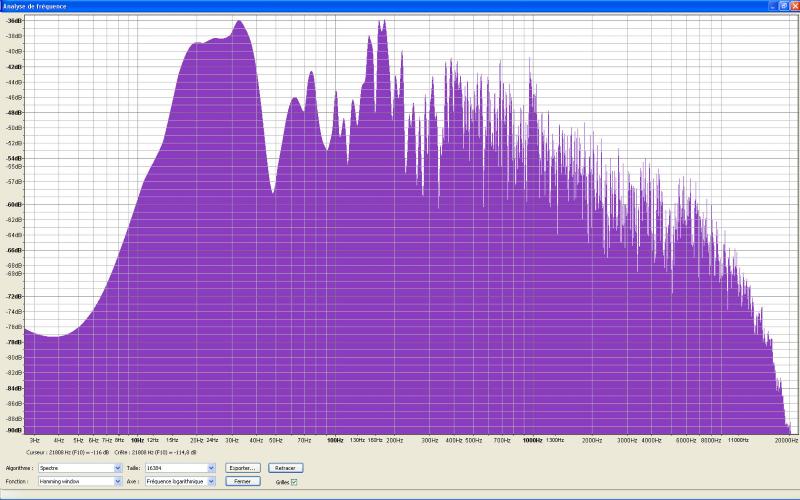
Task: Restore down the Analyse de fréquence window
Action: [784, 6]
